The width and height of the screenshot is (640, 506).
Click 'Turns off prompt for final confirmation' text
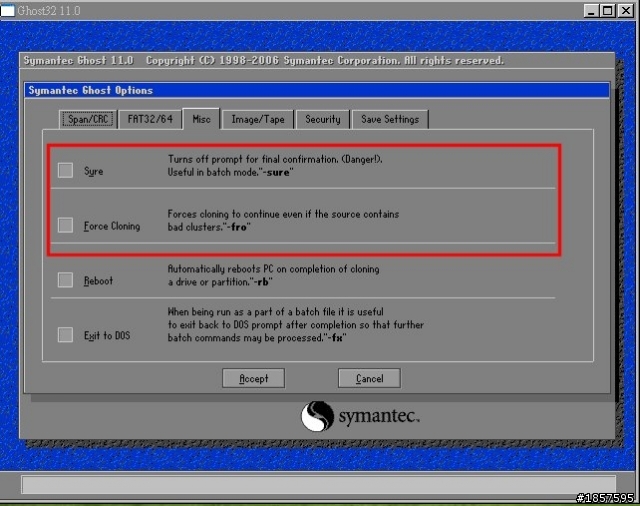click(275, 165)
